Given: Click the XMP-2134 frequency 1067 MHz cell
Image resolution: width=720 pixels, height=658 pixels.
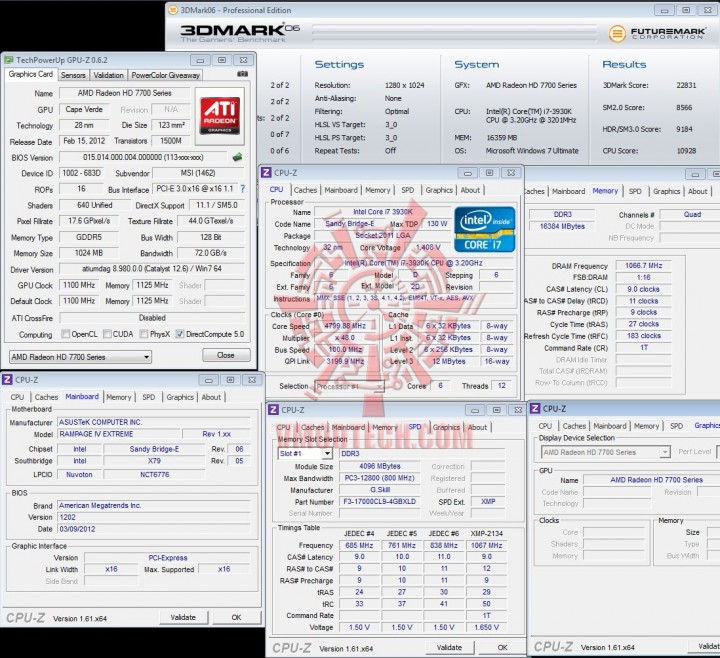Looking at the screenshot, I should click(486, 546).
